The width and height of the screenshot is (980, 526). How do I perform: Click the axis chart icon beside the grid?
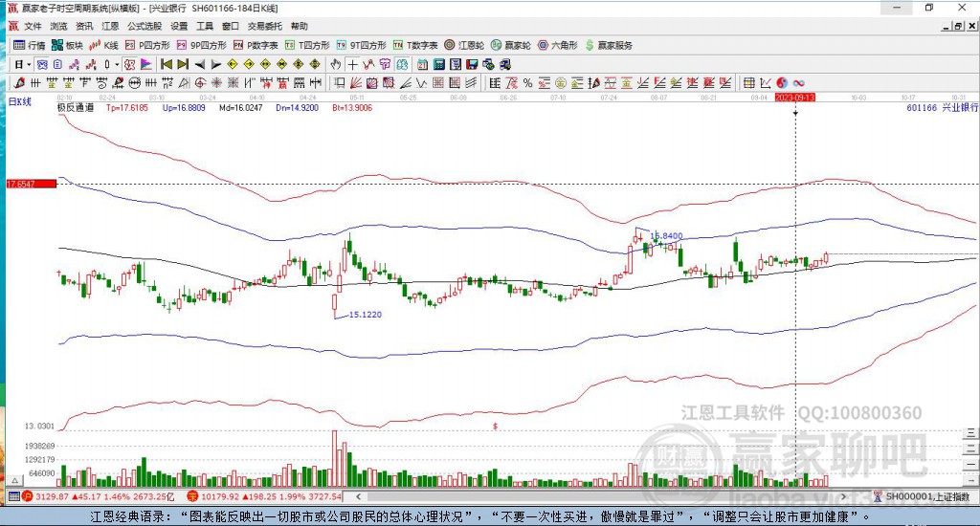tap(766, 82)
